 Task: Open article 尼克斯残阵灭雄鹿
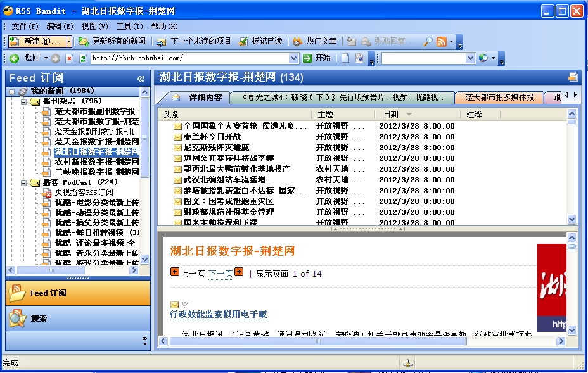click(216, 148)
